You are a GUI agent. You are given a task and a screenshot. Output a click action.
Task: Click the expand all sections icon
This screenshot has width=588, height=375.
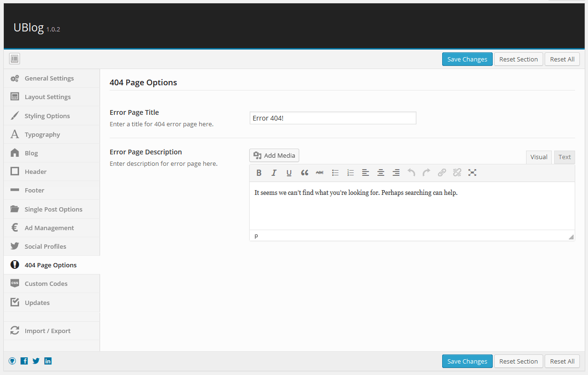[14, 59]
